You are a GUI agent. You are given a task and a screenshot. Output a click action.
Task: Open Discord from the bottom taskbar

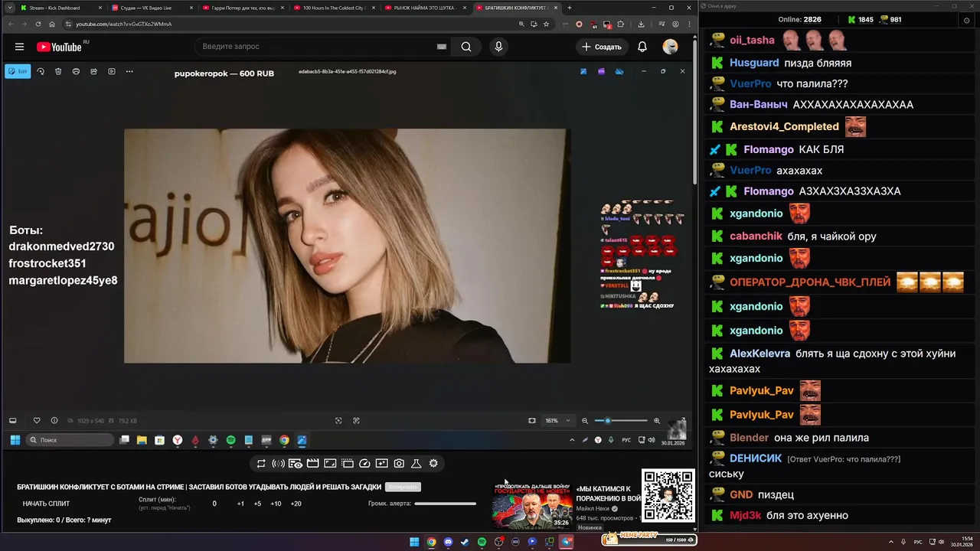pos(448,542)
